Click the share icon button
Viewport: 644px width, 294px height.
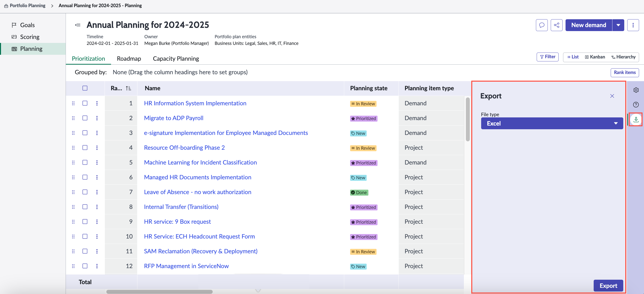[556, 25]
